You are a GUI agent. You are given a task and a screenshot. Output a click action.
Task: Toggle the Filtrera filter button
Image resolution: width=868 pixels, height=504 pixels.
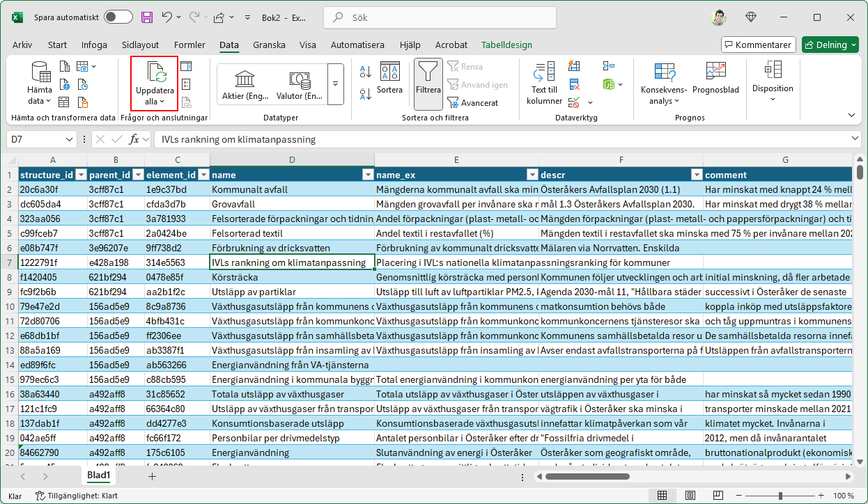pos(428,84)
